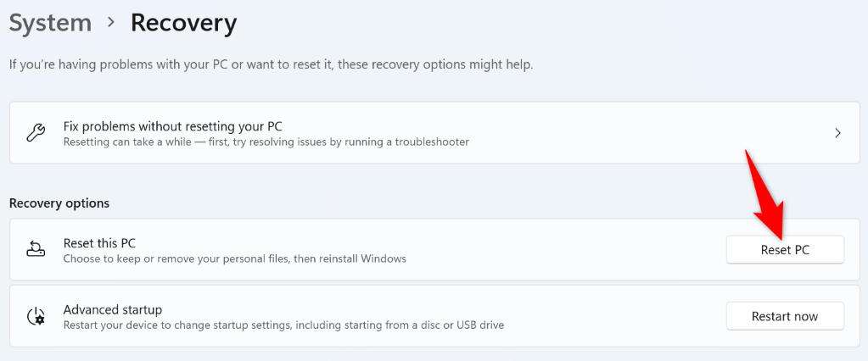Click the wrench troubleshooter icon

pos(36,133)
